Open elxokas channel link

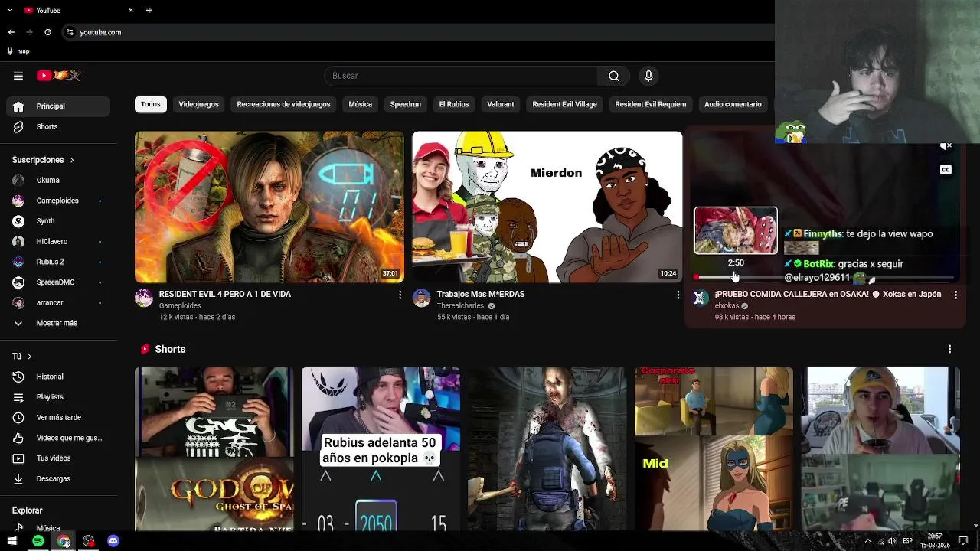pos(727,306)
